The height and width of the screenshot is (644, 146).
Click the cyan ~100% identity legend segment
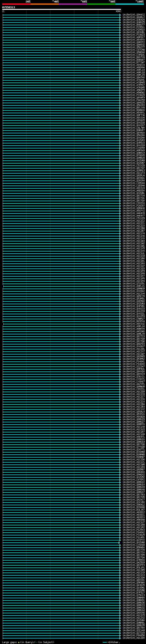click(x=130, y=4)
